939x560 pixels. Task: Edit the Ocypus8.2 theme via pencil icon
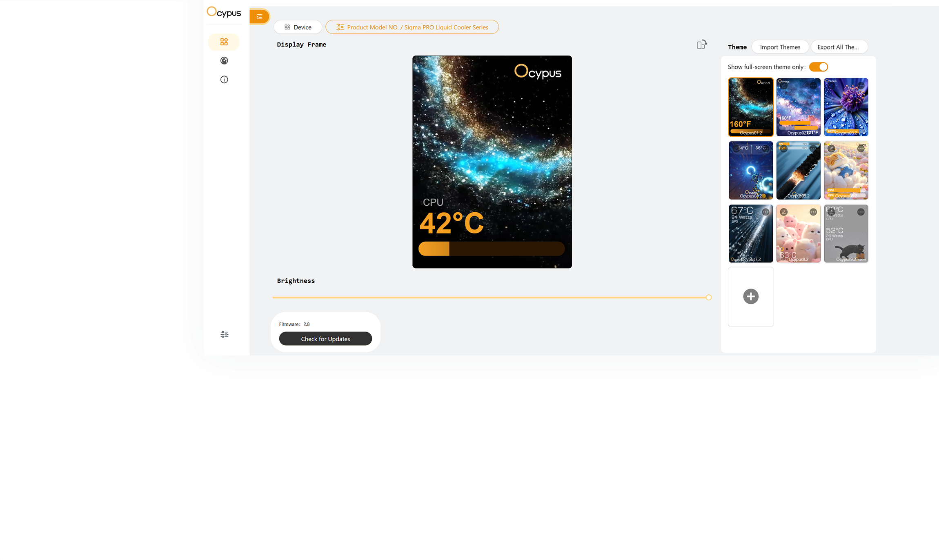783,212
